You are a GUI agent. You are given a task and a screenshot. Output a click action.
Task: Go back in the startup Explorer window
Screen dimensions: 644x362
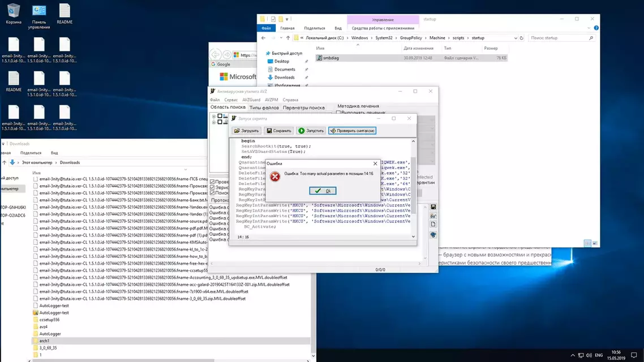coord(263,38)
